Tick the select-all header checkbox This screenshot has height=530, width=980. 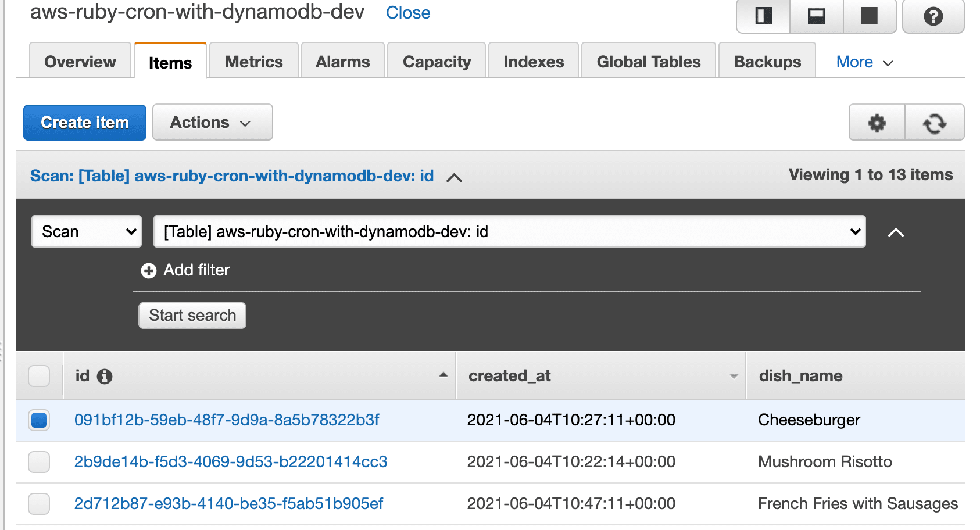[x=39, y=376]
